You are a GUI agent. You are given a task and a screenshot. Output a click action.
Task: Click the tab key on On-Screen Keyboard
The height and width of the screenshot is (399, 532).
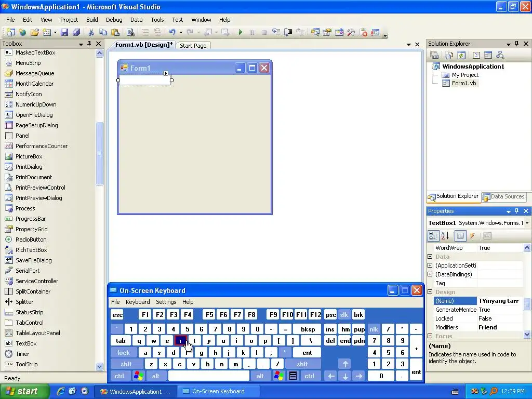(x=121, y=341)
